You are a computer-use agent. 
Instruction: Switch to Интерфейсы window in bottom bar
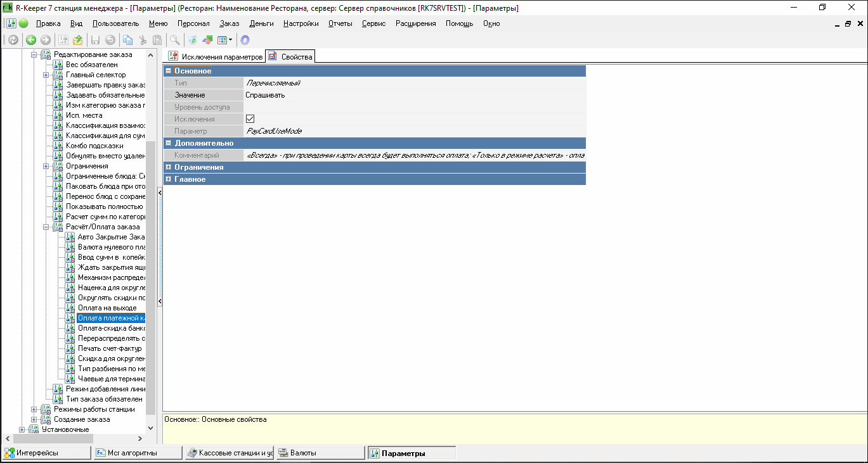(x=47, y=453)
